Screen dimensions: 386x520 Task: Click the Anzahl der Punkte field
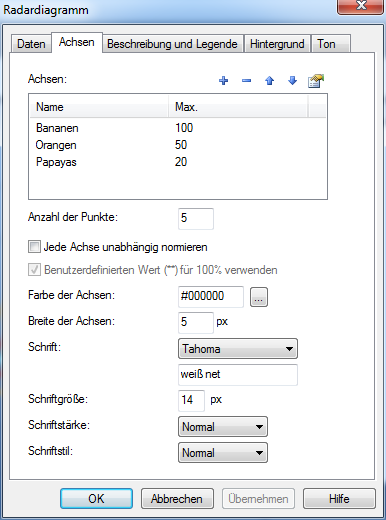[x=196, y=219]
